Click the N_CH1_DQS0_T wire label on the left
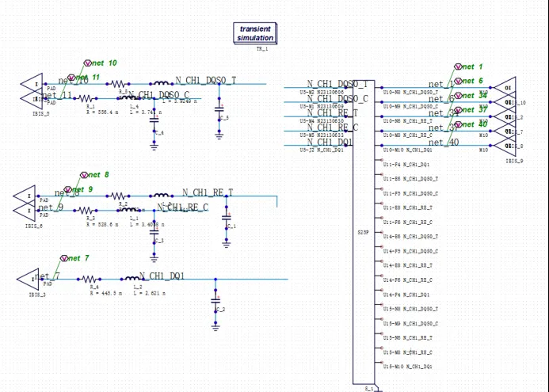This screenshot has height=392, width=549. [206, 80]
